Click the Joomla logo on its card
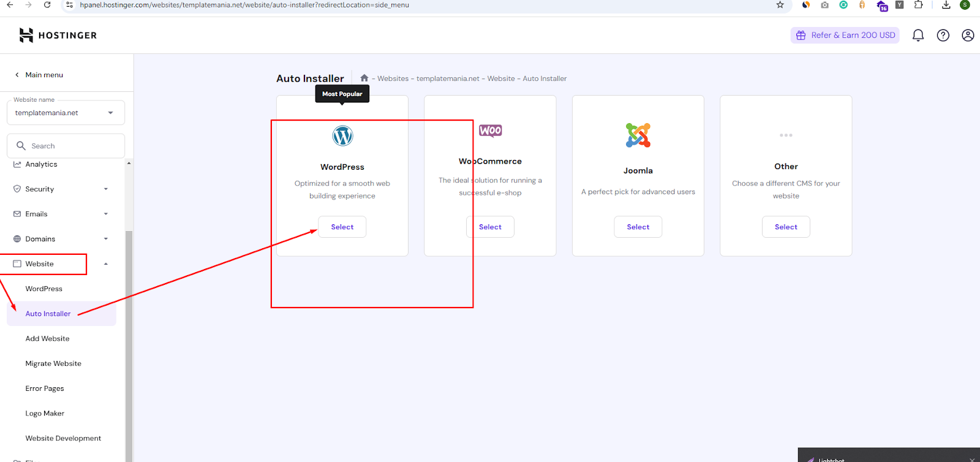This screenshot has height=462, width=980. point(638,135)
